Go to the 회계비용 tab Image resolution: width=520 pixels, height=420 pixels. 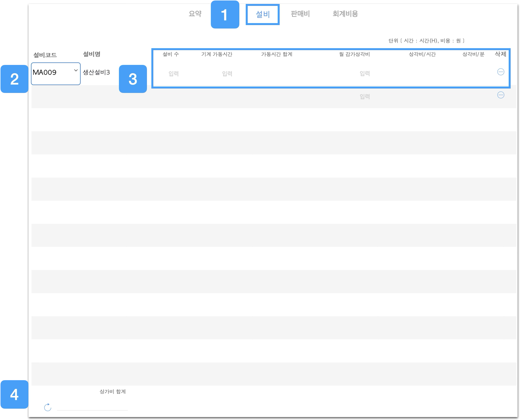click(x=345, y=14)
